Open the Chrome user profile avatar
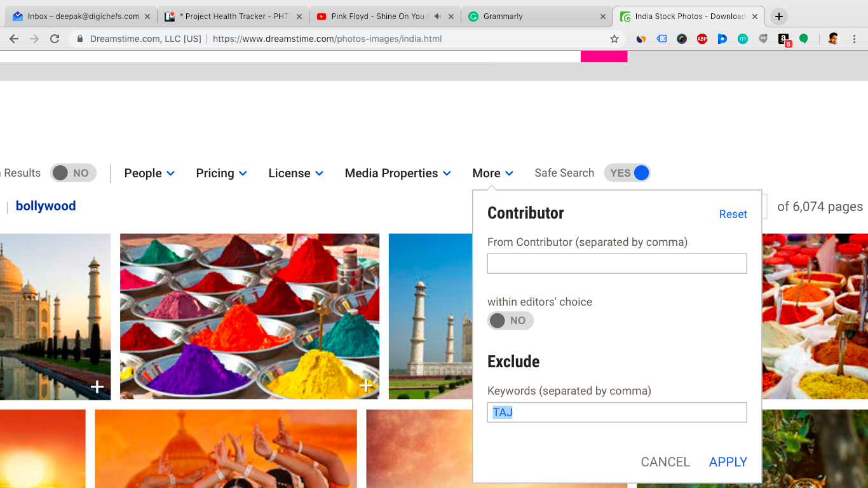This screenshot has height=488, width=868. click(x=833, y=39)
